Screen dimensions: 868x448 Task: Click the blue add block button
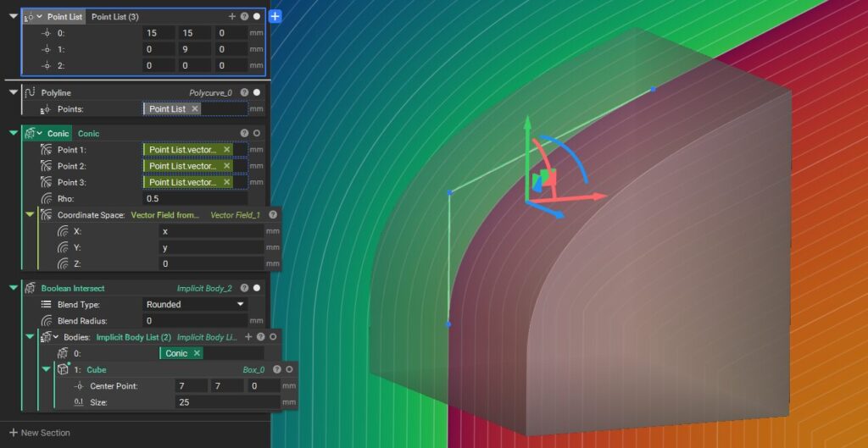tap(275, 16)
